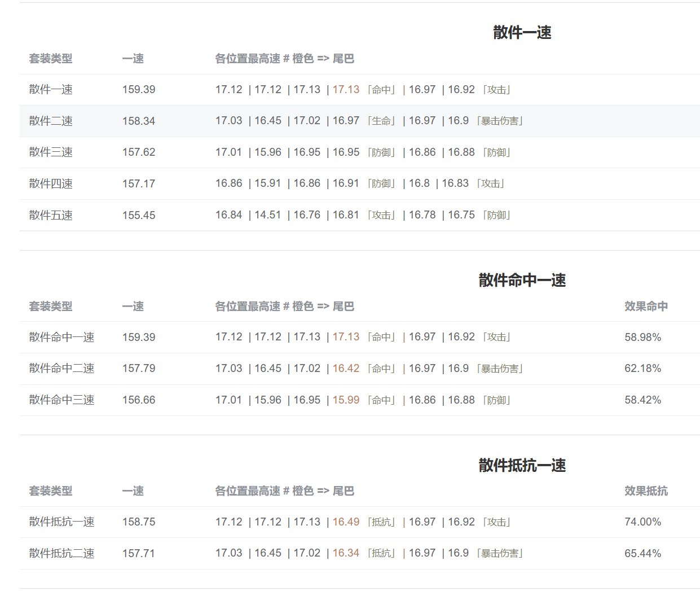Viewport: 700px width, 591px height.
Task: Click the 散件五速 row label
Action: pyautogui.click(x=51, y=215)
